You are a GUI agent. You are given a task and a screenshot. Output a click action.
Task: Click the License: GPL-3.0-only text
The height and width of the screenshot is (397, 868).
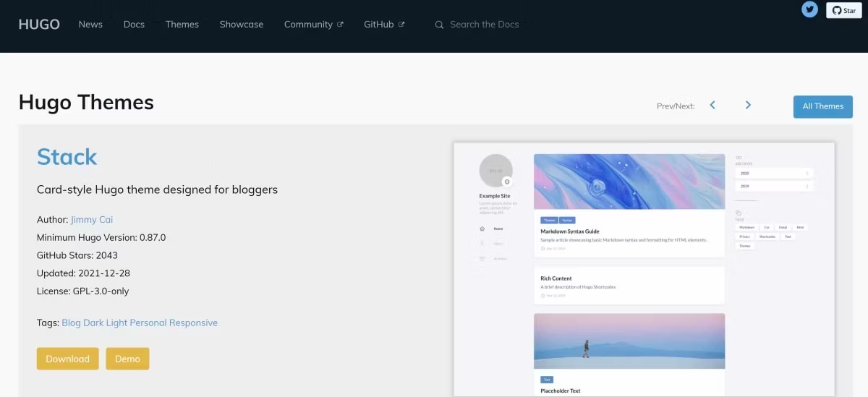point(83,291)
